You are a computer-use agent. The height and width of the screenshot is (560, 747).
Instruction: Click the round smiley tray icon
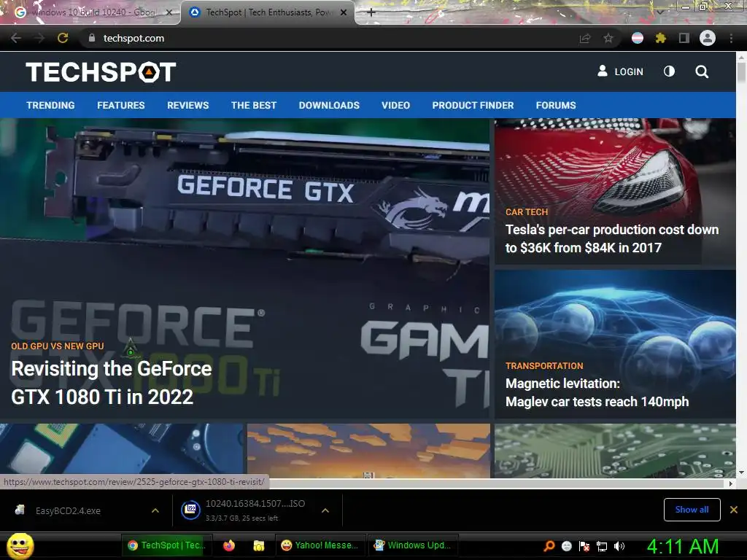(566, 546)
